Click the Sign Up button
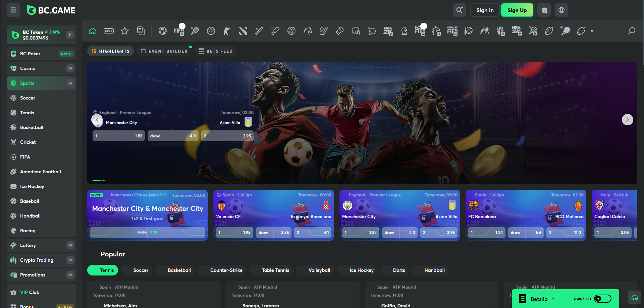This screenshot has width=644, height=308. coord(517,10)
